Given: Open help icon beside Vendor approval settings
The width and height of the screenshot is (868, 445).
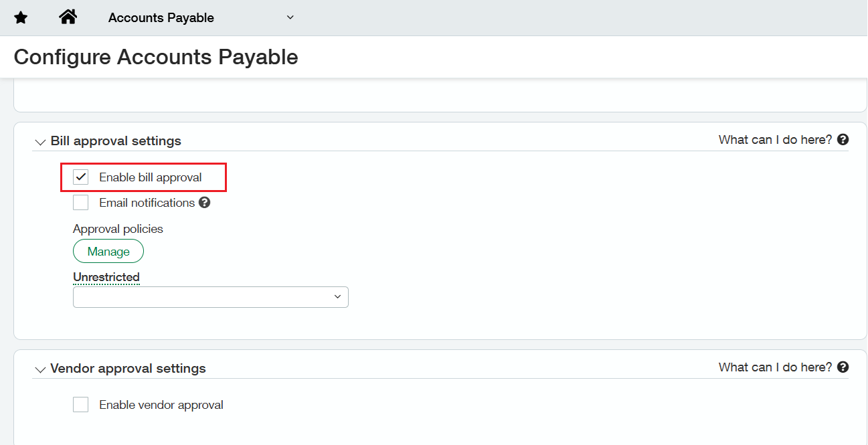Looking at the screenshot, I should click(843, 367).
